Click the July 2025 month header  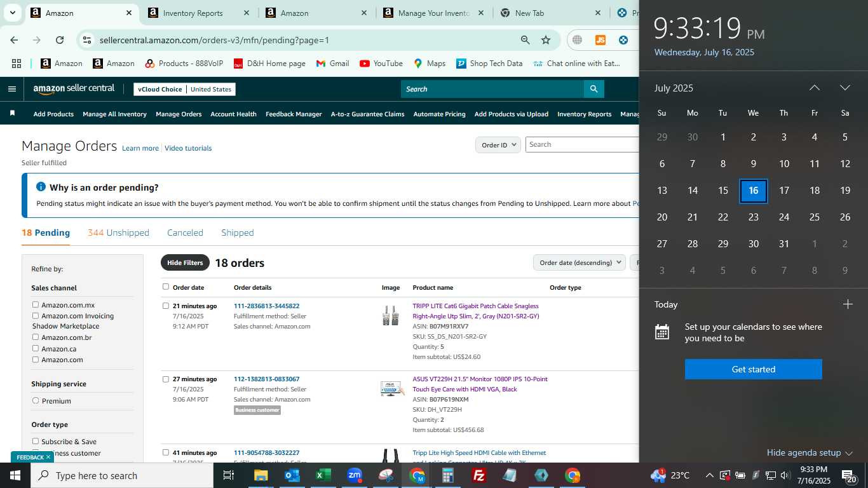(x=674, y=88)
